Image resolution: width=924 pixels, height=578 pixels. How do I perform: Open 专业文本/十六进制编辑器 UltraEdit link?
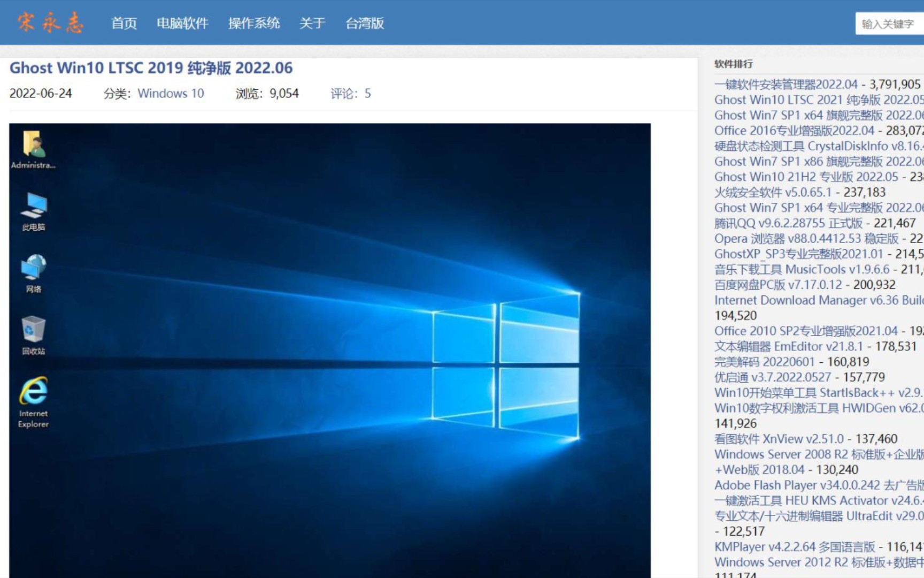[x=819, y=516]
